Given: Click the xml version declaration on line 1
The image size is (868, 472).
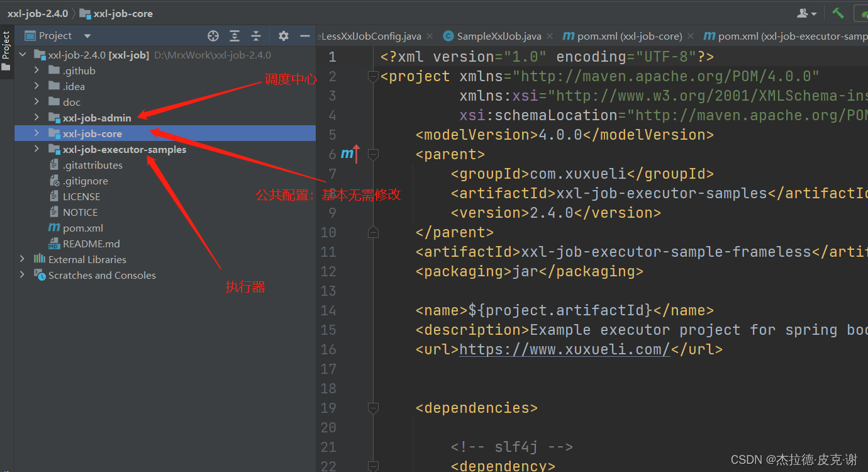Looking at the screenshot, I should 547,57.
